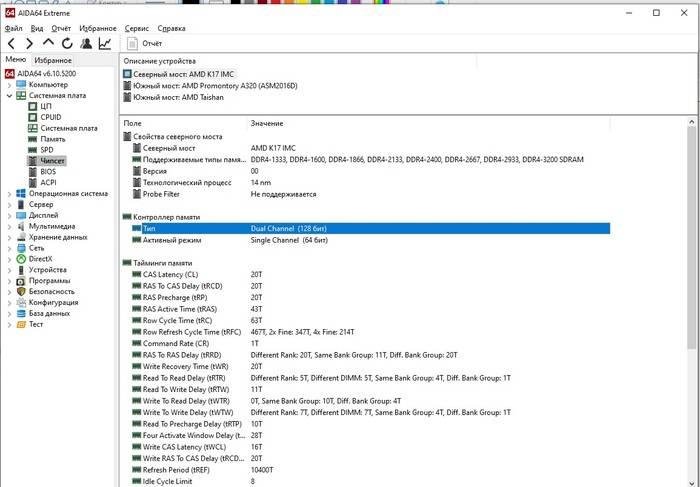Select the ЦП icon in tree

33,106
